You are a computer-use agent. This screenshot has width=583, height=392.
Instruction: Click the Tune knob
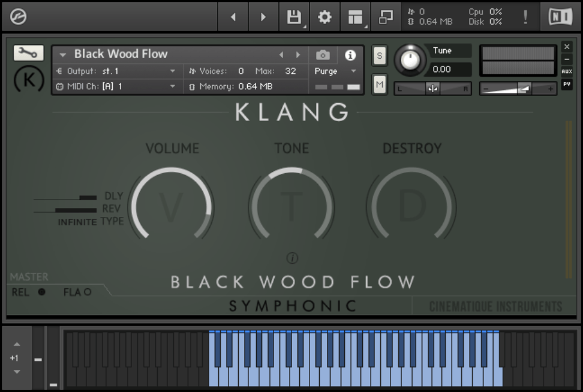(410, 60)
